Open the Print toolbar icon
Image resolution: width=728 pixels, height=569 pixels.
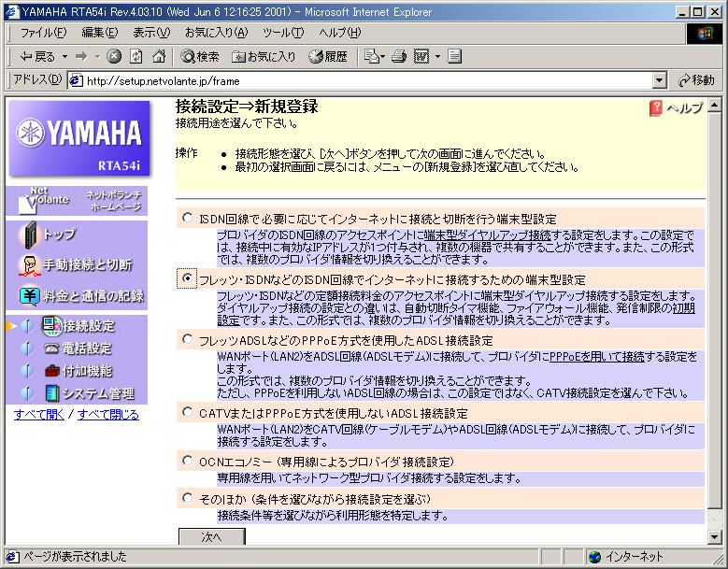tap(400, 56)
